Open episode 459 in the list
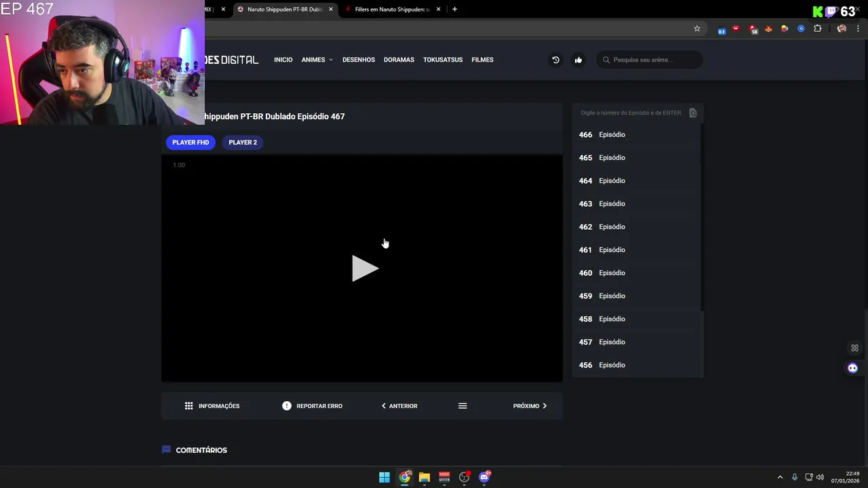 (x=635, y=296)
